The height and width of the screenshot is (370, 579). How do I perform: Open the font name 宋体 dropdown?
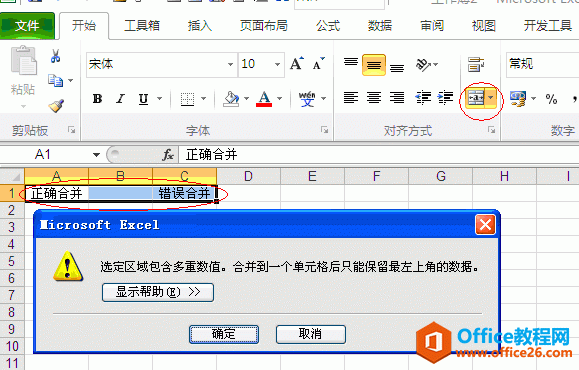click(230, 64)
